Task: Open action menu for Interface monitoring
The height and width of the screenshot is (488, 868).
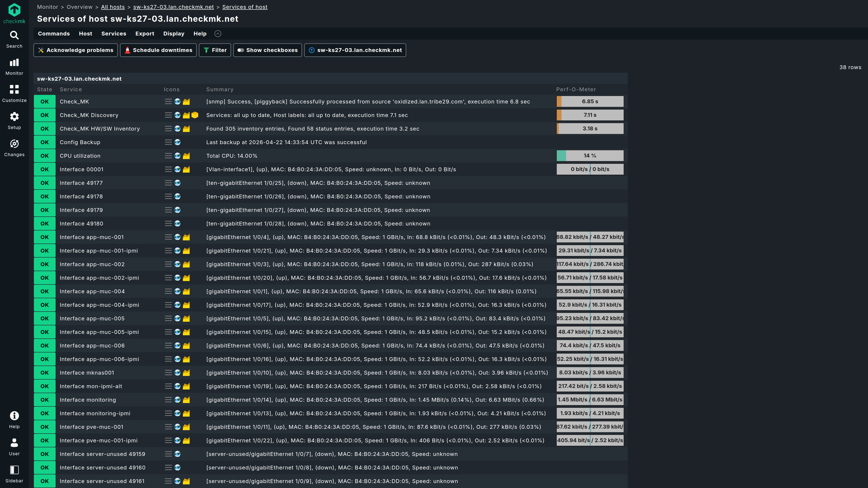Action: click(x=168, y=400)
